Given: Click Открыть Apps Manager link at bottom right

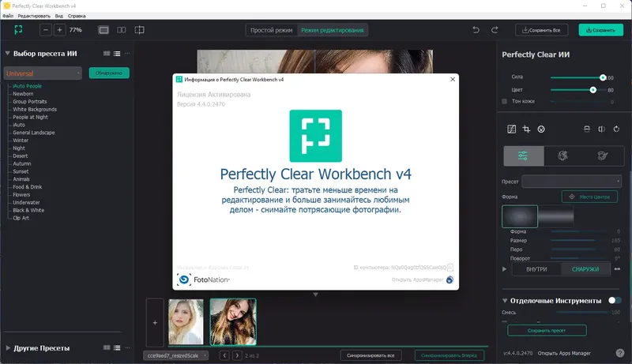Looking at the screenshot, I should (564, 353).
